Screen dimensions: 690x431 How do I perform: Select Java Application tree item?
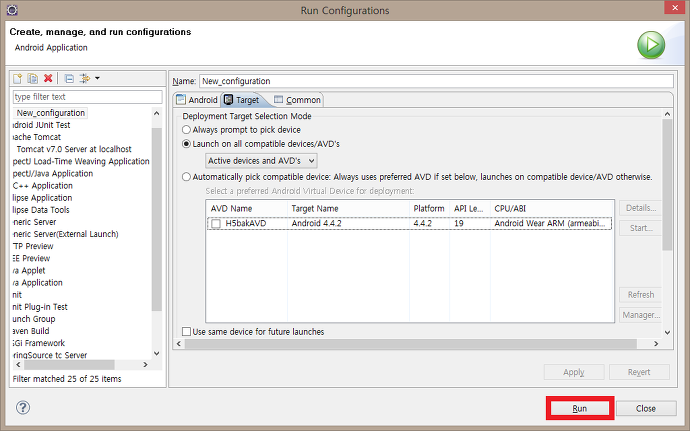pyautogui.click(x=38, y=283)
